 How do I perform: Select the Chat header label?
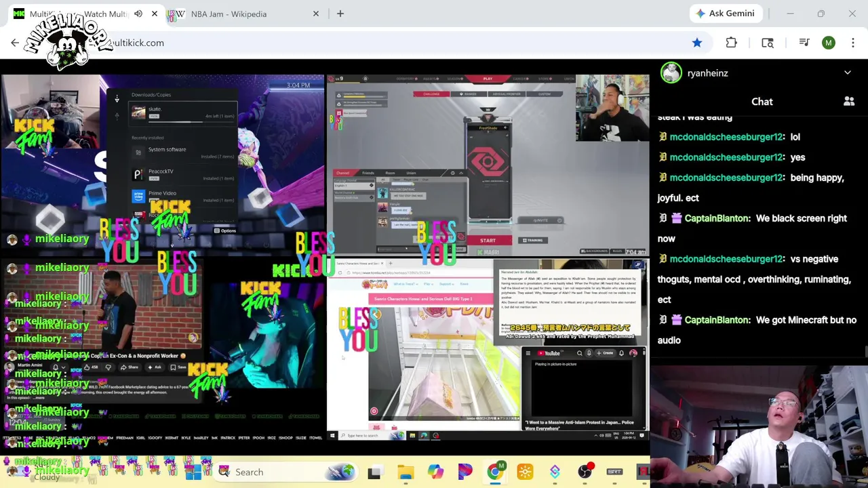click(762, 102)
